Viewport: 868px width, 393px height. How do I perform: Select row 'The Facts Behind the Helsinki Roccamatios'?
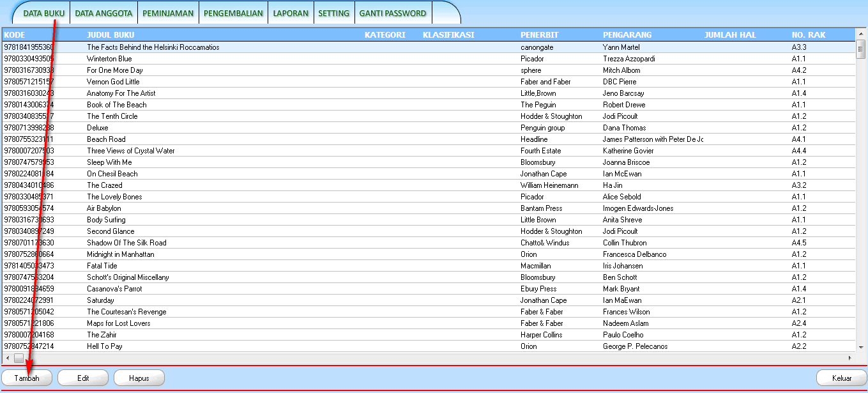tap(429, 47)
